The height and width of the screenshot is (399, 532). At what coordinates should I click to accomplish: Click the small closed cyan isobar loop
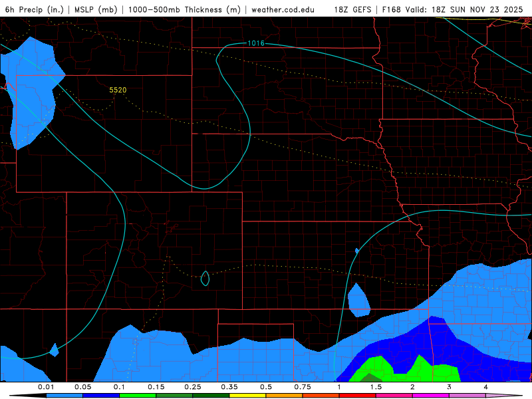pyautogui.click(x=205, y=279)
